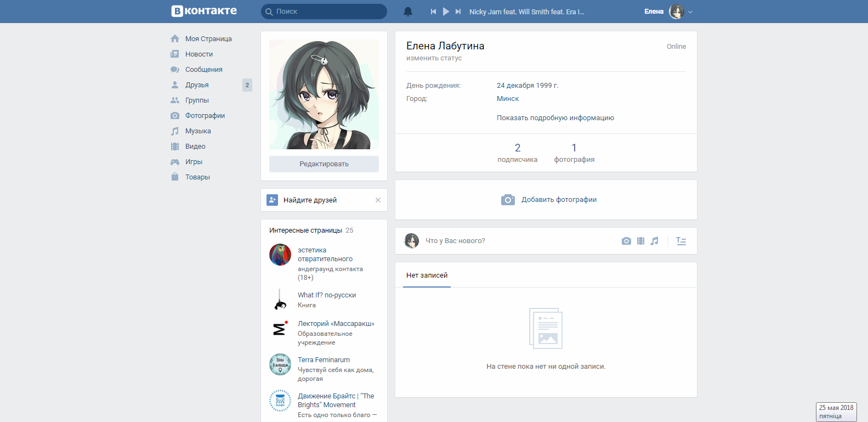Click the Редактировать button
Screen dimensions: 868x422
[324, 164]
